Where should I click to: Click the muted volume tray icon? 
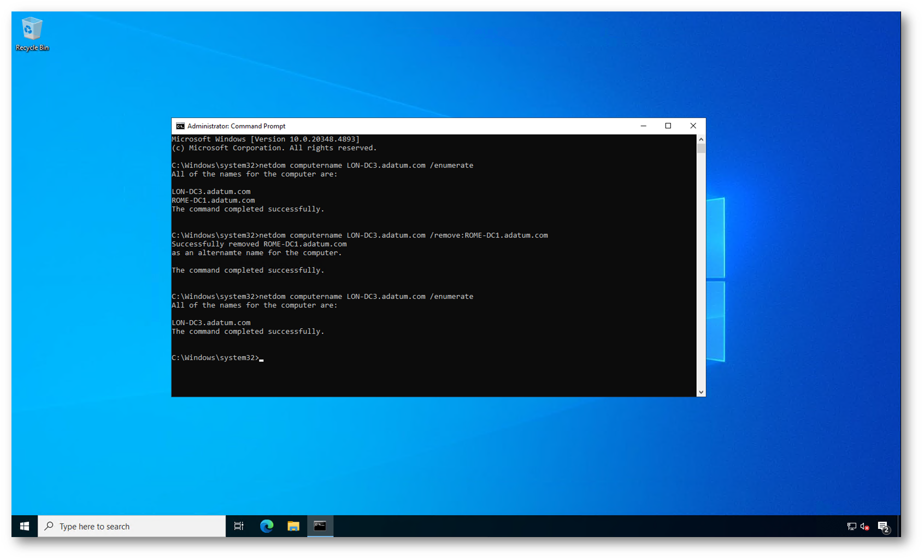(x=864, y=526)
